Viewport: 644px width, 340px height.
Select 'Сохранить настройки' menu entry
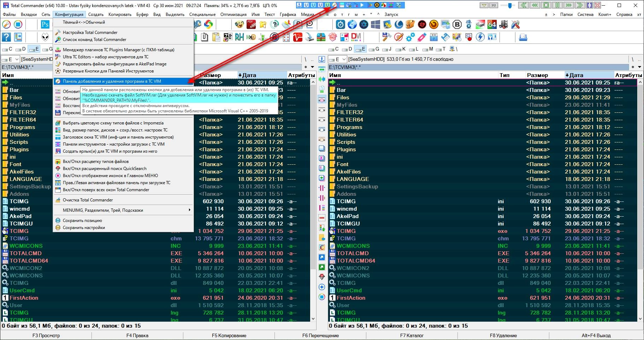(123, 228)
